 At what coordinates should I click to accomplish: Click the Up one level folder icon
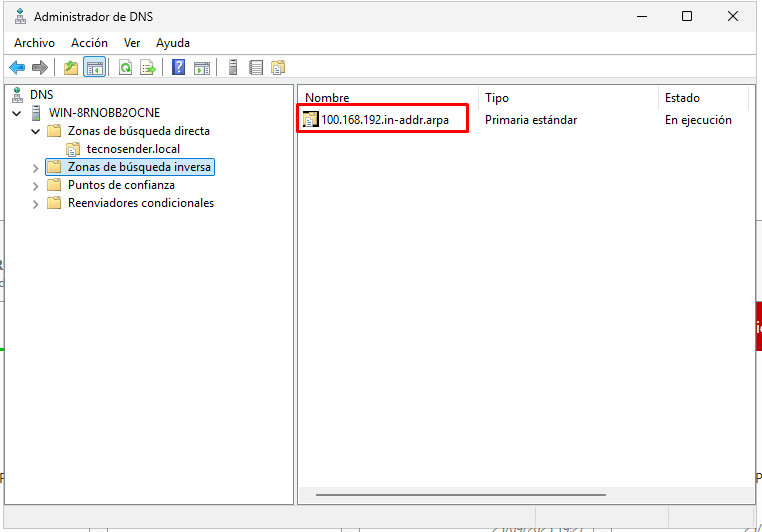click(x=71, y=67)
